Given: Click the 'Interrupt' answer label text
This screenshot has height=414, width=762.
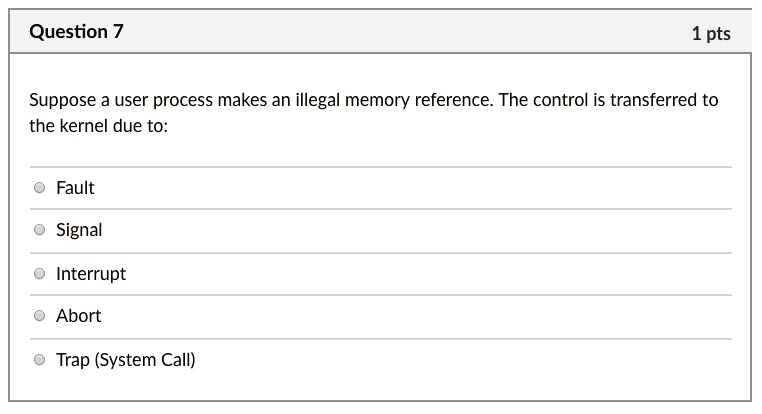Looking at the screenshot, I should (91, 273).
